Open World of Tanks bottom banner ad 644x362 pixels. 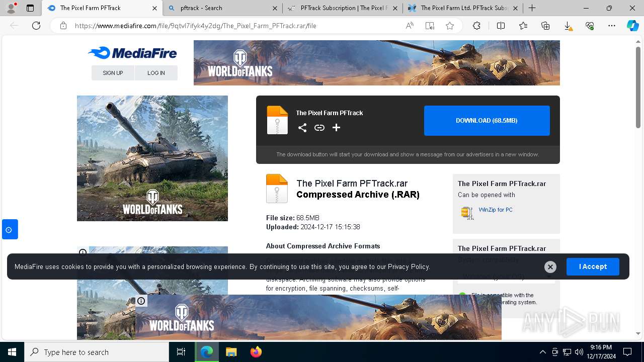click(x=318, y=317)
